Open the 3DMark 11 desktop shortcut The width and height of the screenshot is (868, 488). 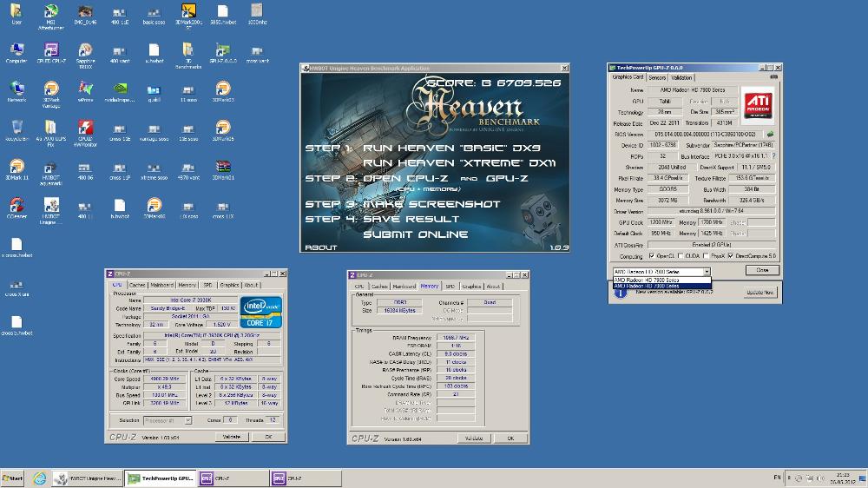click(16, 169)
